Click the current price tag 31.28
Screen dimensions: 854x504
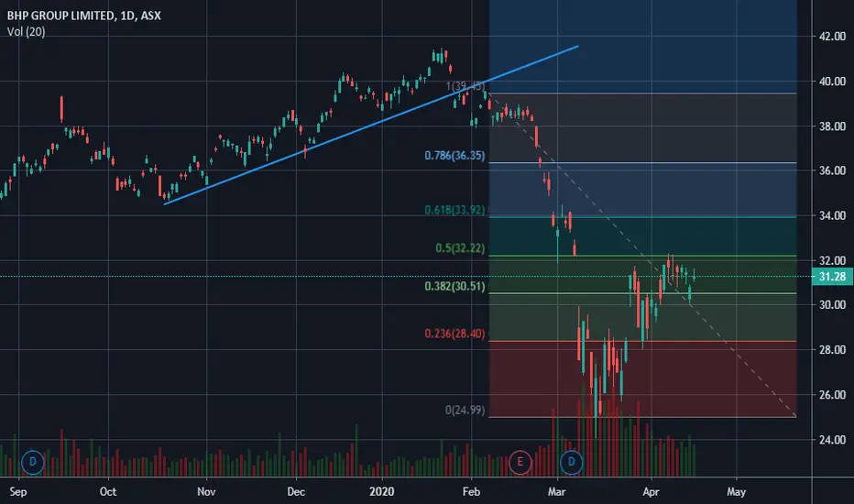point(832,277)
